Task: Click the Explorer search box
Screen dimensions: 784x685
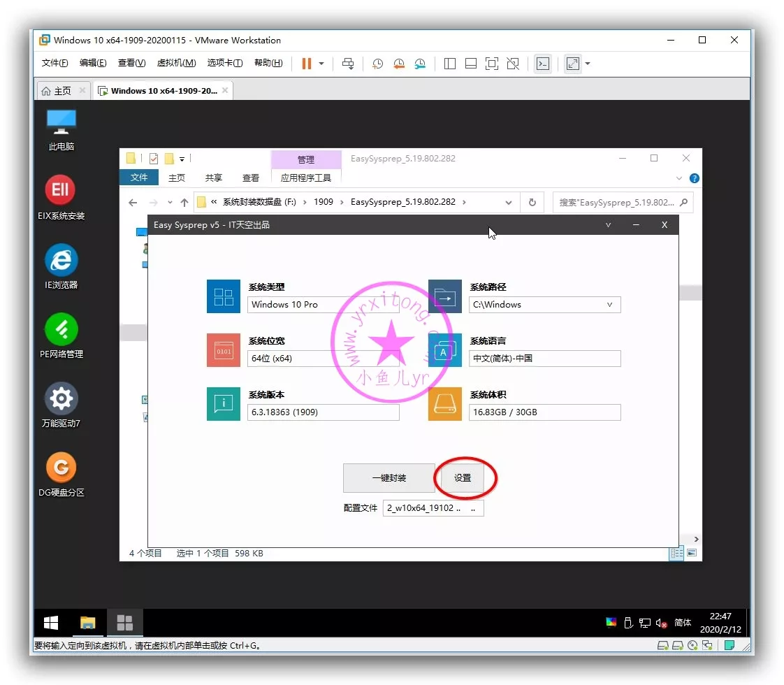Action: pos(615,203)
